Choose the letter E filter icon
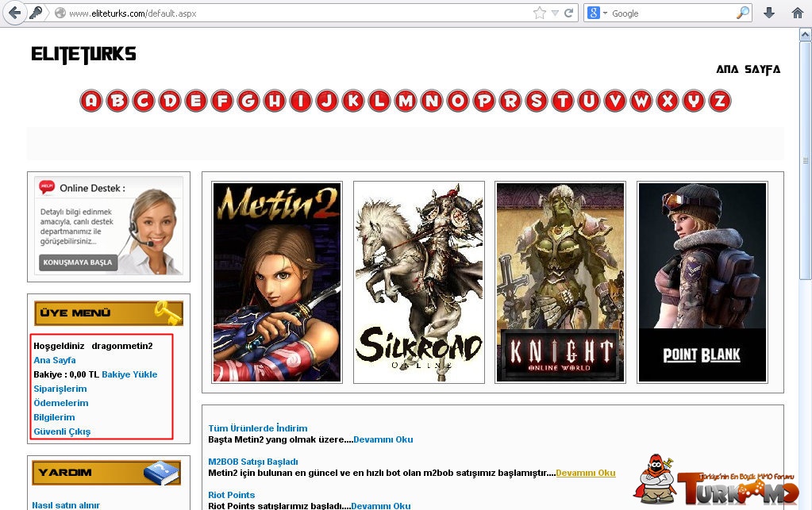Image resolution: width=812 pixels, height=510 pixels. click(196, 101)
